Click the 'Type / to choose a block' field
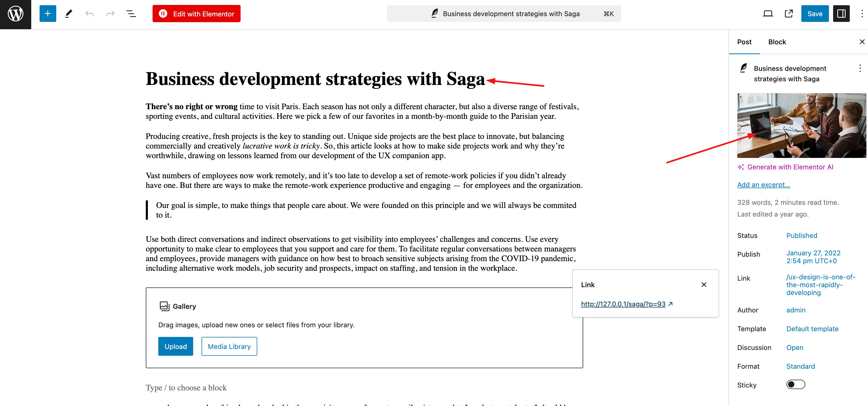Viewport: 868px width, 406px height. point(364,388)
